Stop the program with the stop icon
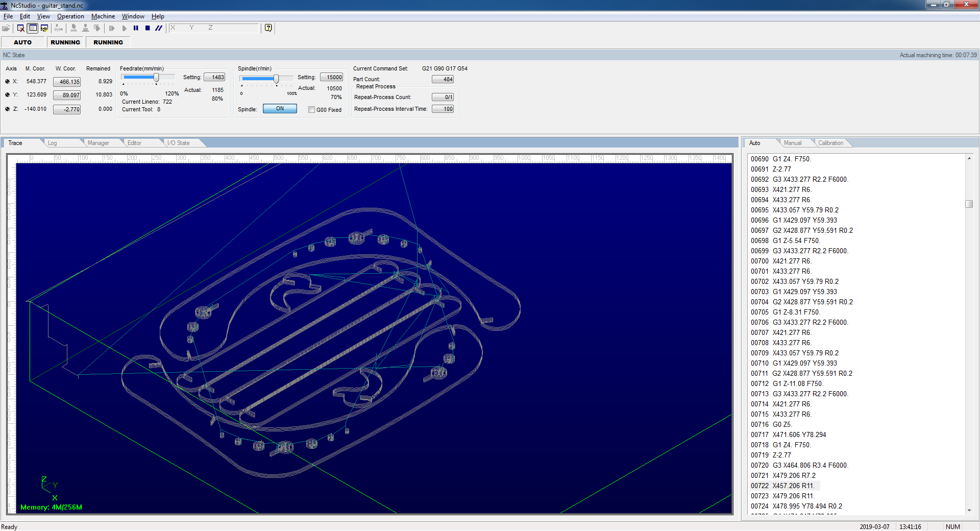The width and height of the screenshot is (980, 531). [148, 28]
